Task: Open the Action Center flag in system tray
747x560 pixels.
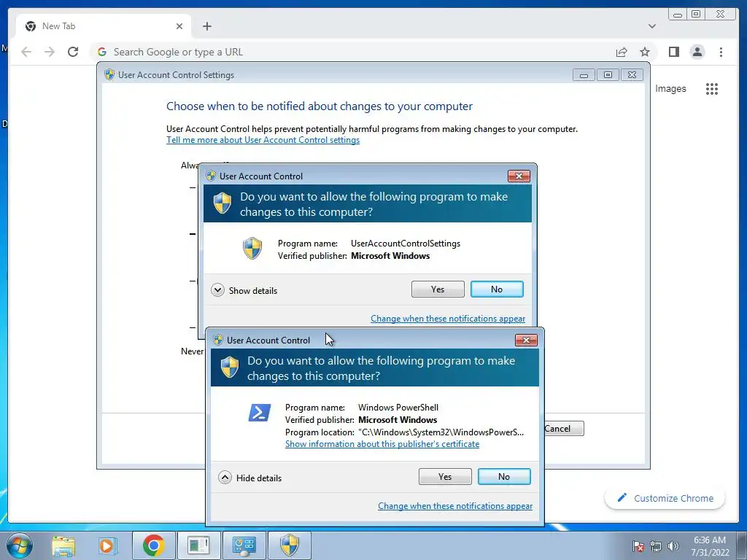Action: pos(638,546)
